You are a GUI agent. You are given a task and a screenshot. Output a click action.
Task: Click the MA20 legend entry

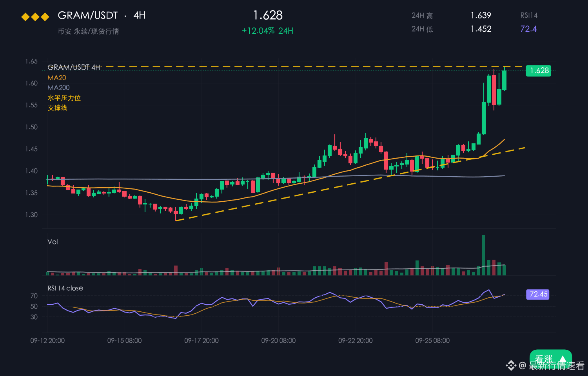57,78
